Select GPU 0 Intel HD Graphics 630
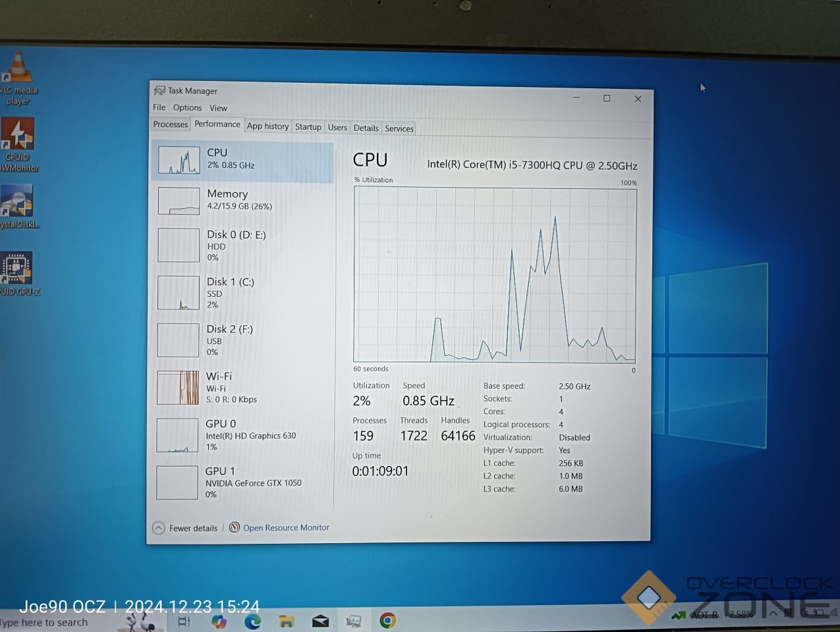 coord(242,434)
